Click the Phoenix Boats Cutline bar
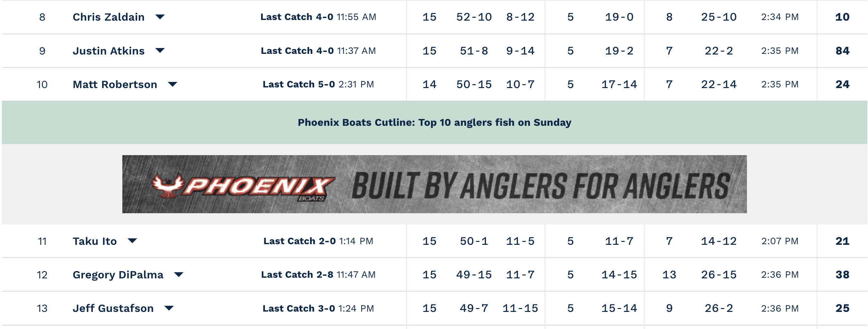 [434, 122]
